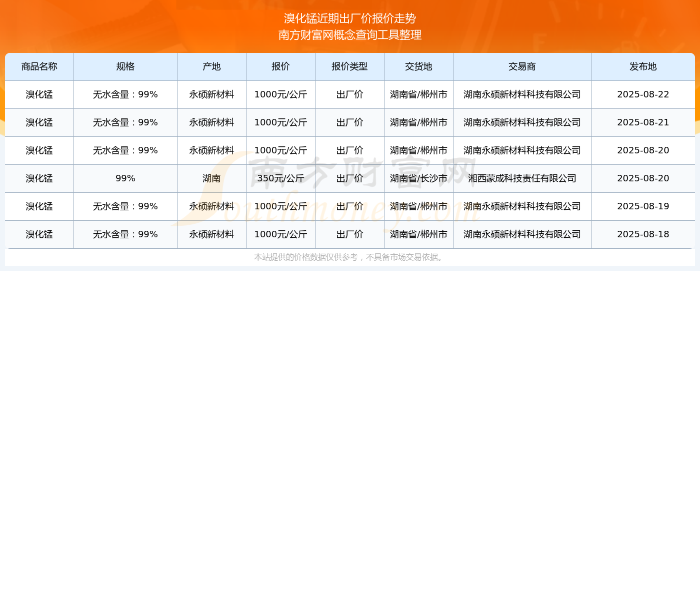
Task: Select the date 2025-08-19 cell
Action: tap(643, 207)
